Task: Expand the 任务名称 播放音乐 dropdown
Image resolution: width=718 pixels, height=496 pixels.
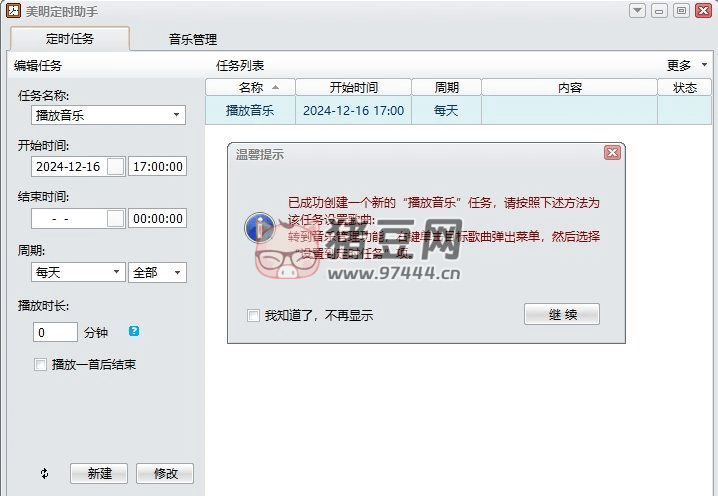Action: 176,114
